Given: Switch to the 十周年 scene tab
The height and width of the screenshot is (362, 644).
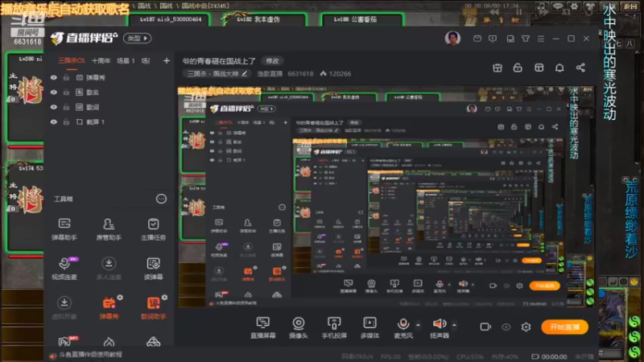Looking at the screenshot, I should pos(101,61).
